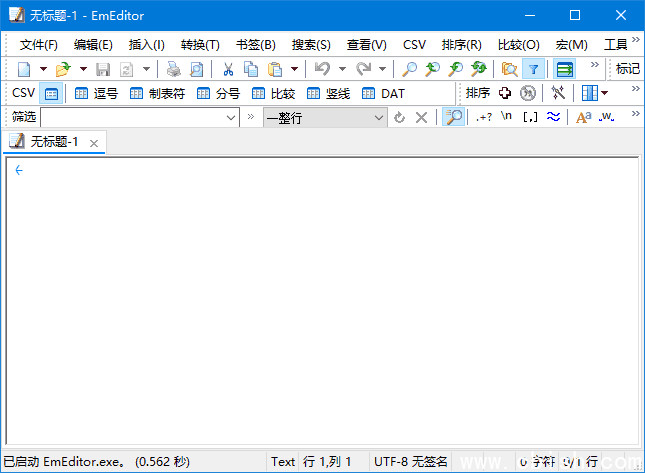
Task: Toggle the blue fuzzy match waves icon
Action: click(x=553, y=117)
